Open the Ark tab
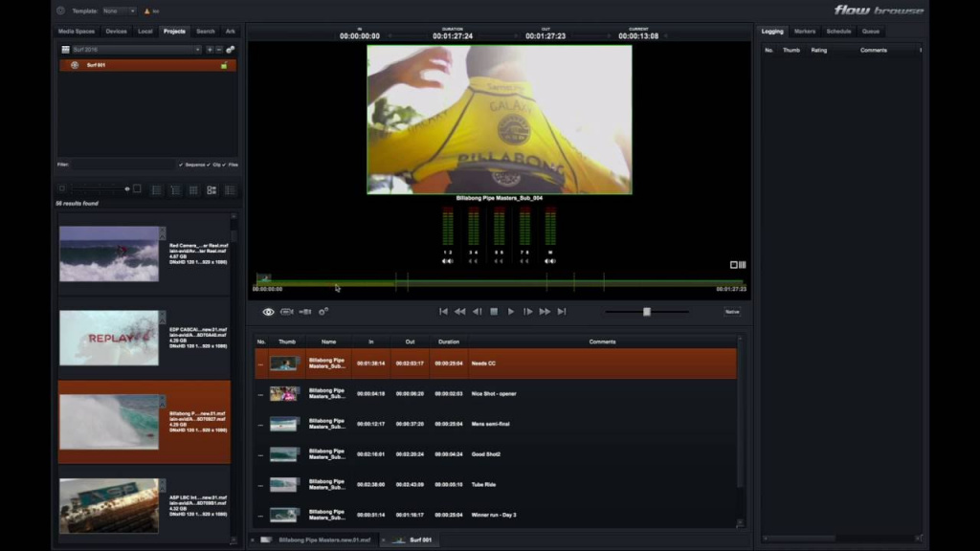 pyautogui.click(x=231, y=32)
